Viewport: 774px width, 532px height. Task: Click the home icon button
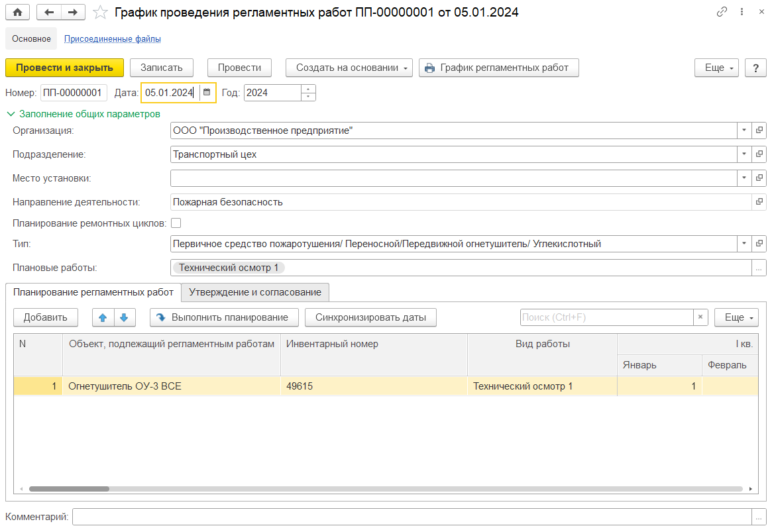click(17, 12)
